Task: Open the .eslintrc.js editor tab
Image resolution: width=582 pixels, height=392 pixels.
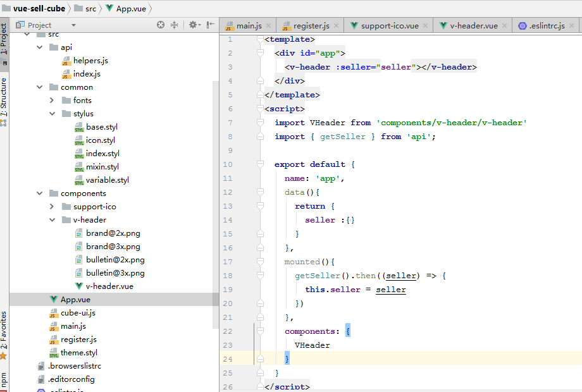Action: [x=546, y=26]
